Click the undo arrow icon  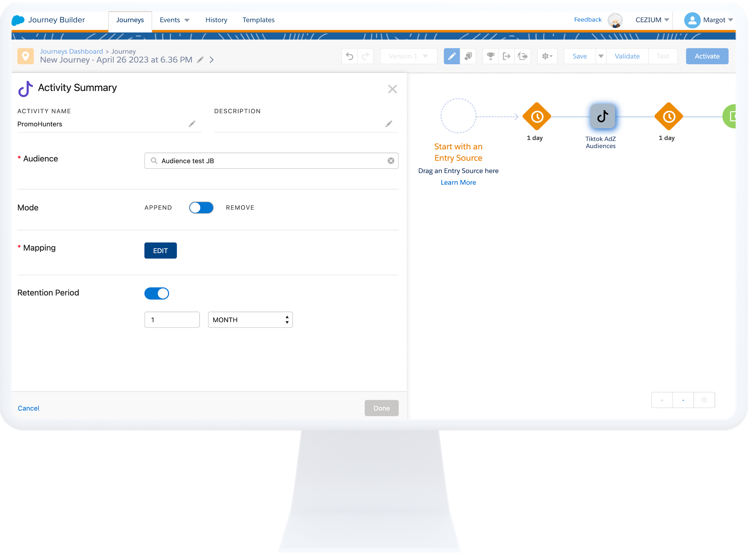(x=349, y=56)
